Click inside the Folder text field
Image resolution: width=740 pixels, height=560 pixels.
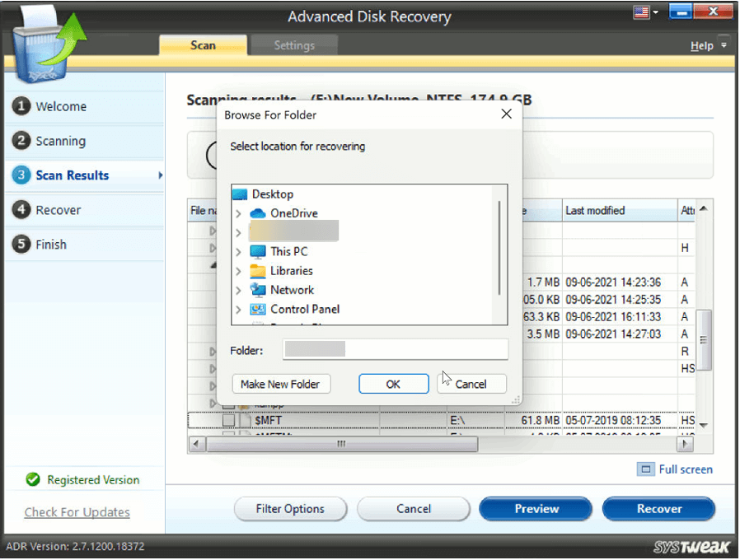click(x=396, y=350)
